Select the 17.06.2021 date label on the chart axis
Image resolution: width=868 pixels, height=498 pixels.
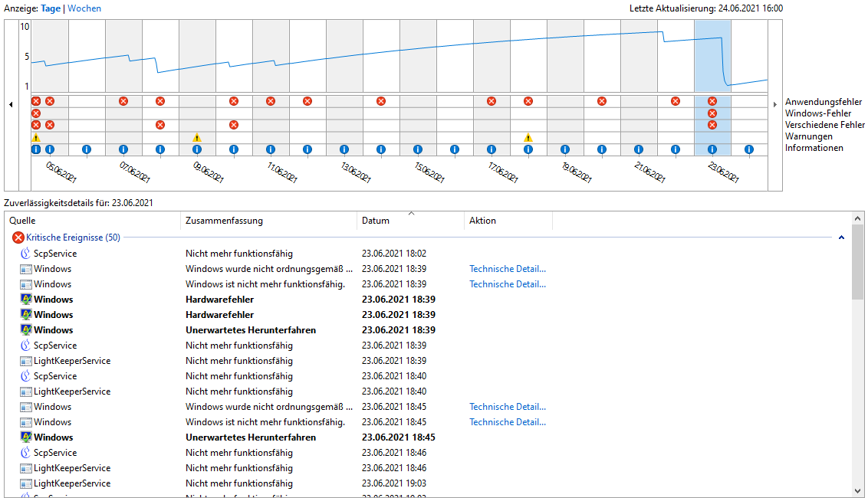tap(503, 172)
